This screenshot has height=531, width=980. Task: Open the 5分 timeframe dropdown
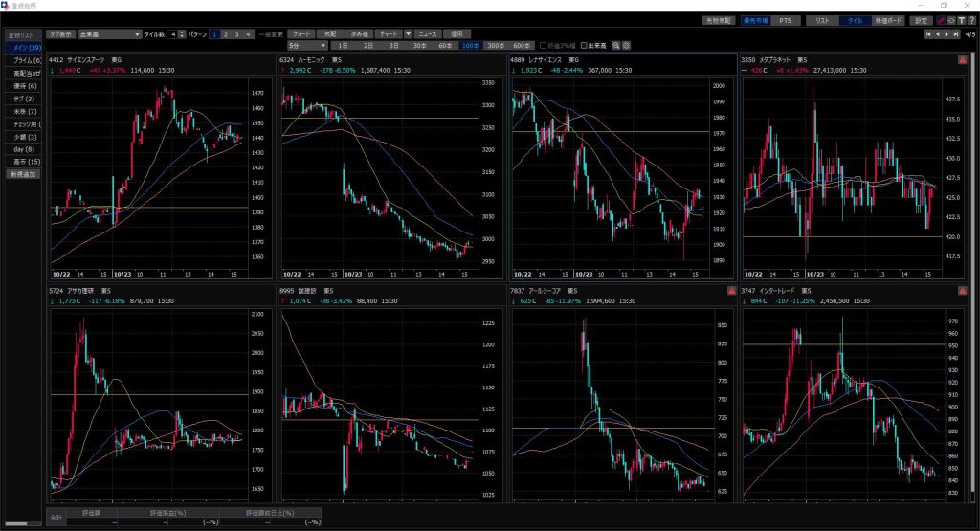(308, 45)
